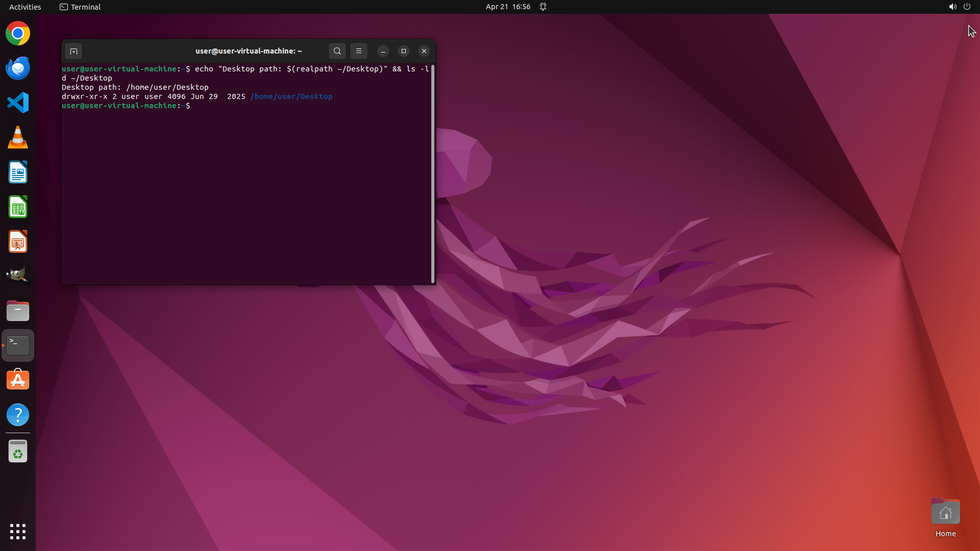Click the new tab button in terminal
Image resolution: width=980 pixels, height=551 pixels.
[73, 51]
